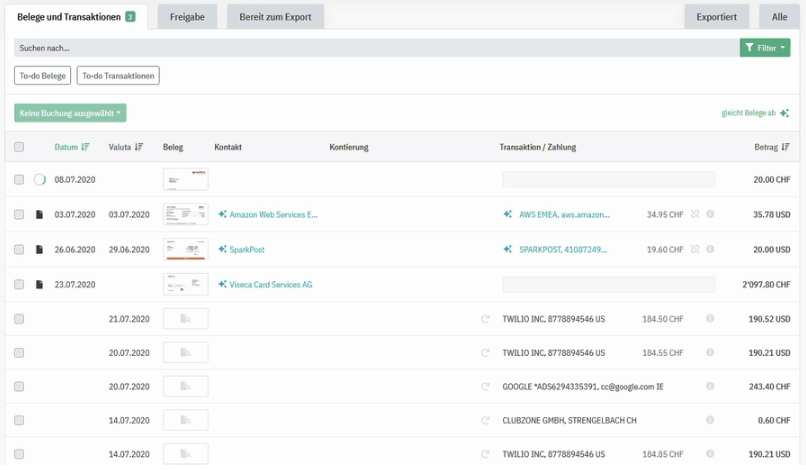Click empty transaction field of 08.07.2020 row
The width and height of the screenshot is (806, 470).
tap(609, 179)
